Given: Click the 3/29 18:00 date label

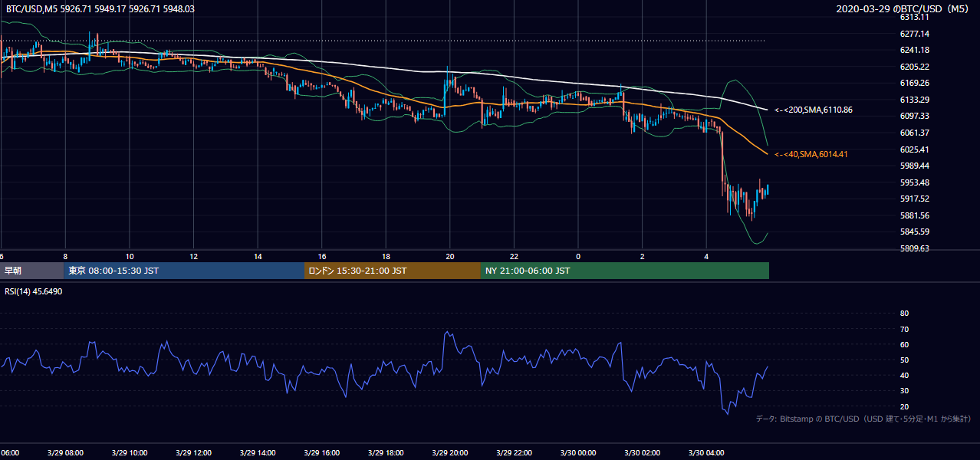Looking at the screenshot, I should click(386, 453).
